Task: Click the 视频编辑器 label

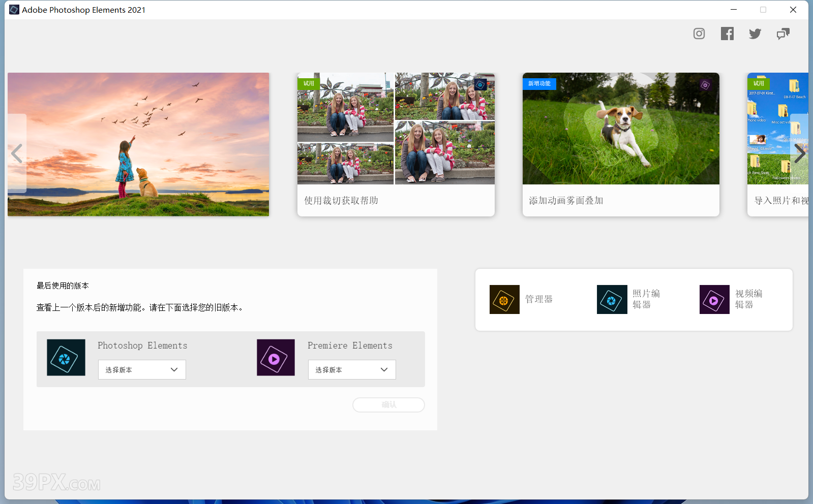Action: click(749, 299)
